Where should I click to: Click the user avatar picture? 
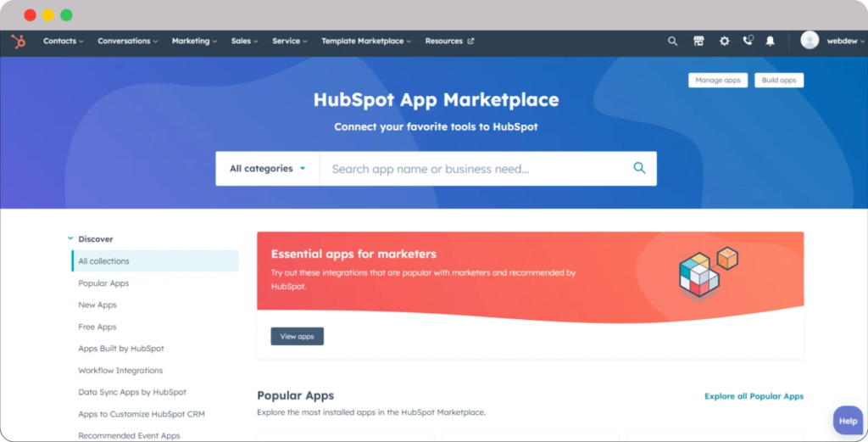pos(810,41)
